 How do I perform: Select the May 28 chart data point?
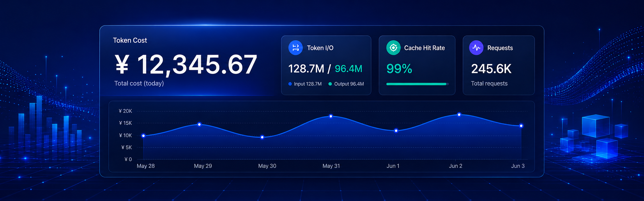point(143,136)
